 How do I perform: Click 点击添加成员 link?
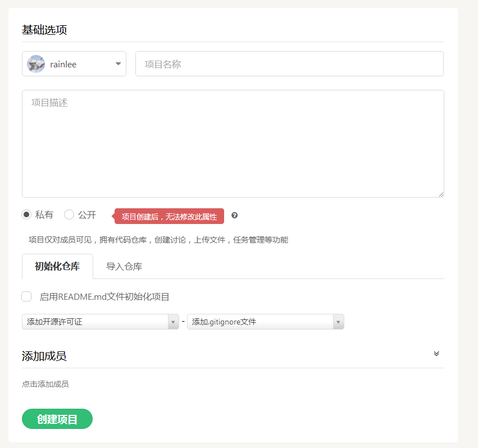tap(45, 384)
